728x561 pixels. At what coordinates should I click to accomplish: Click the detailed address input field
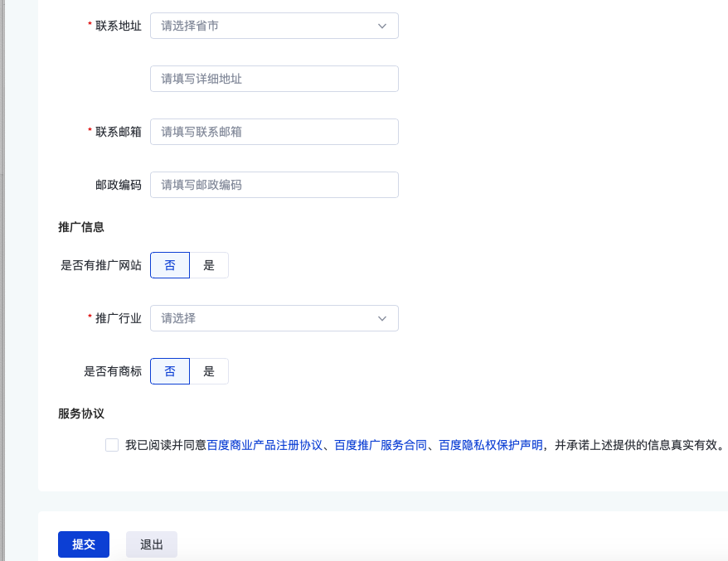(274, 79)
